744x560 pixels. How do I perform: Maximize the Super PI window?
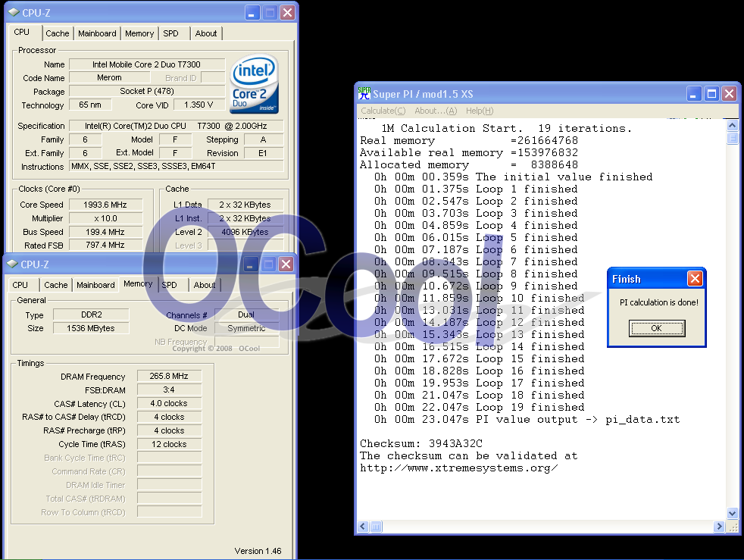tap(711, 93)
